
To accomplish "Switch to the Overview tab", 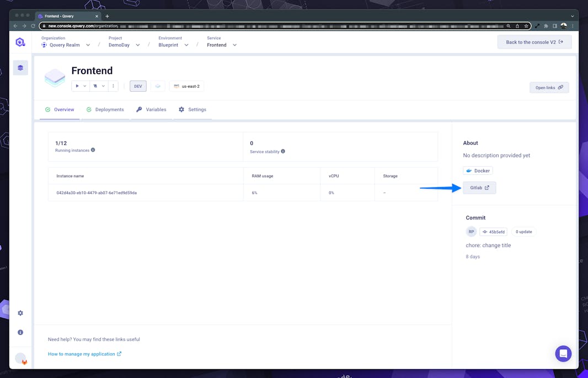I will coord(60,109).
